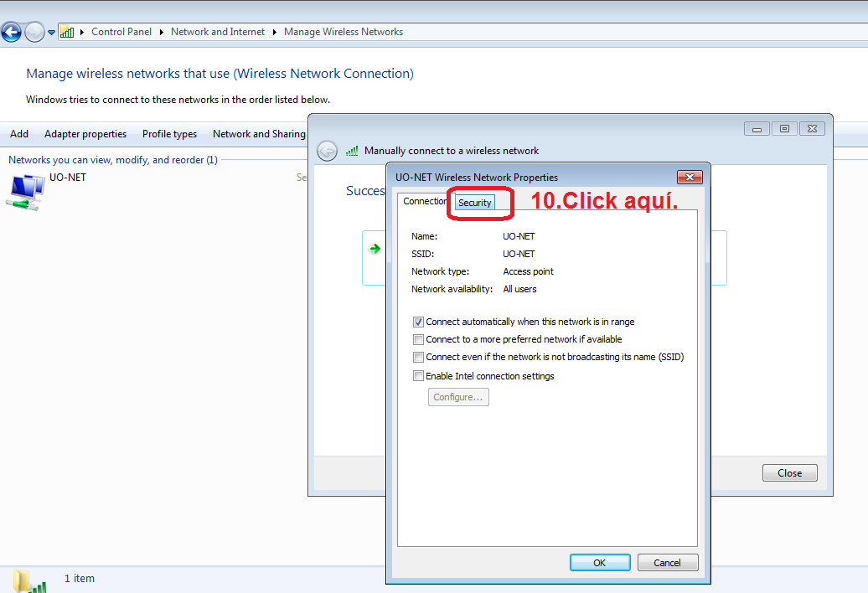The width and height of the screenshot is (868, 593).
Task: Select the Connection tab
Action: [x=425, y=201]
